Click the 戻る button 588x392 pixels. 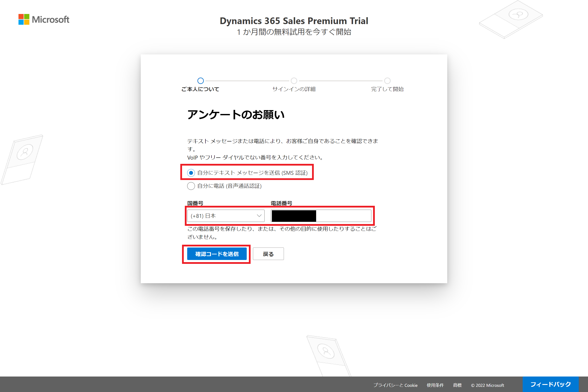268,254
